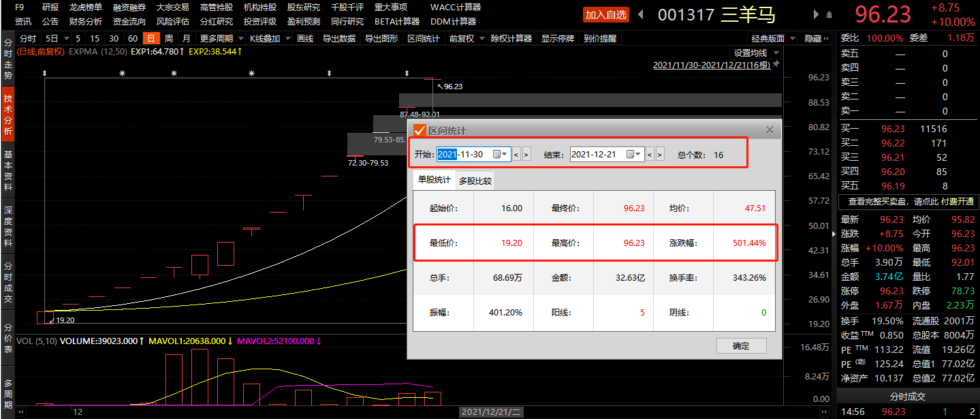Step end date forward with > button
The height and width of the screenshot is (419, 980).
(660, 155)
